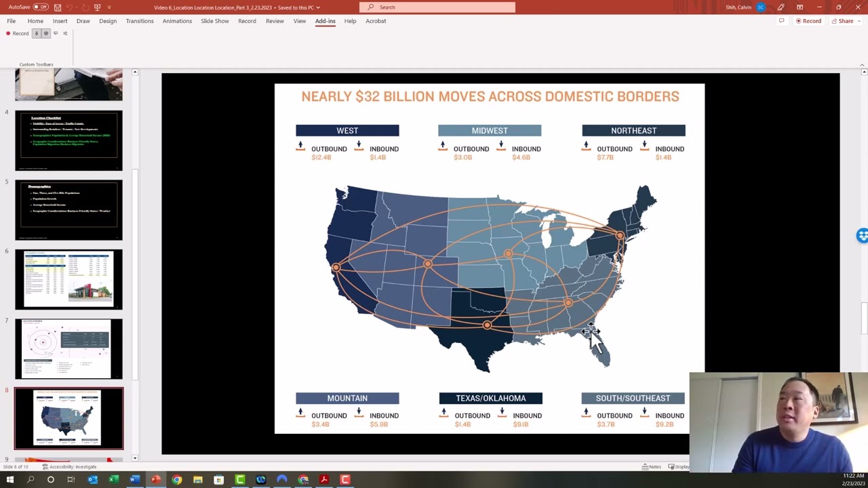Screen dimensions: 868x488
Task: Click the MOUNTAIN region label
Action: [x=347, y=399]
